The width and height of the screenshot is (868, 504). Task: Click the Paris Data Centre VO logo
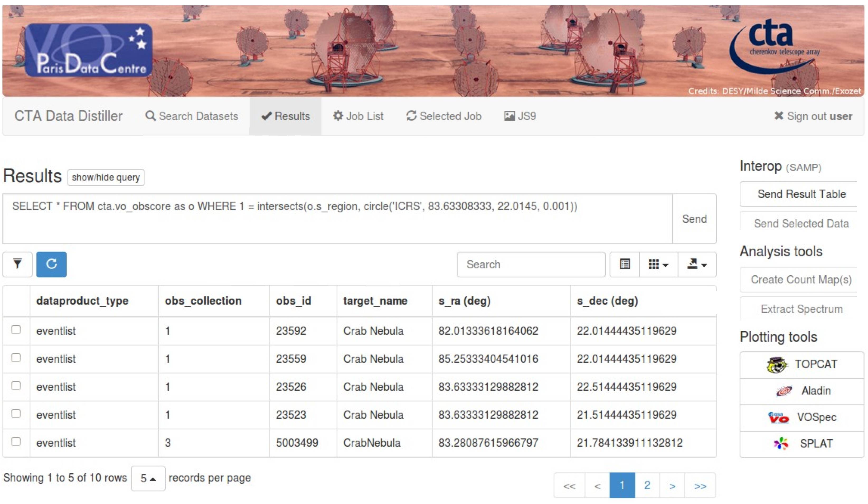[x=89, y=50]
